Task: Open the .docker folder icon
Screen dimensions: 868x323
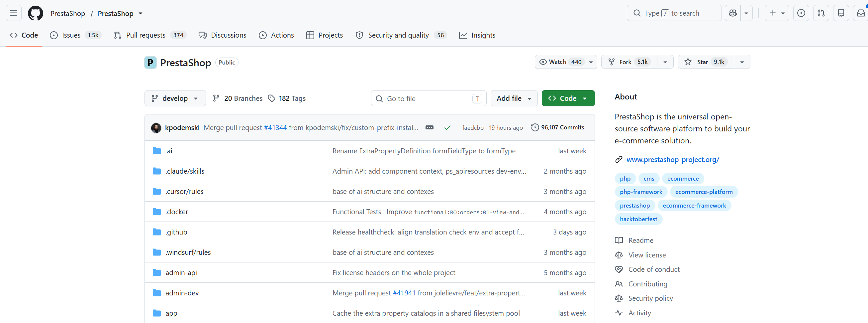Action: (x=157, y=212)
